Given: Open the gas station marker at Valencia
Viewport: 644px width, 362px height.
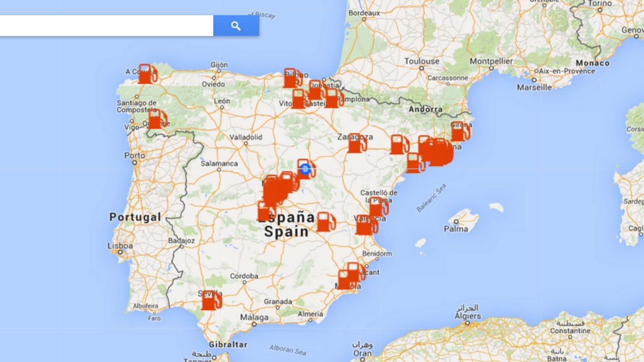Looking at the screenshot, I should (365, 225).
